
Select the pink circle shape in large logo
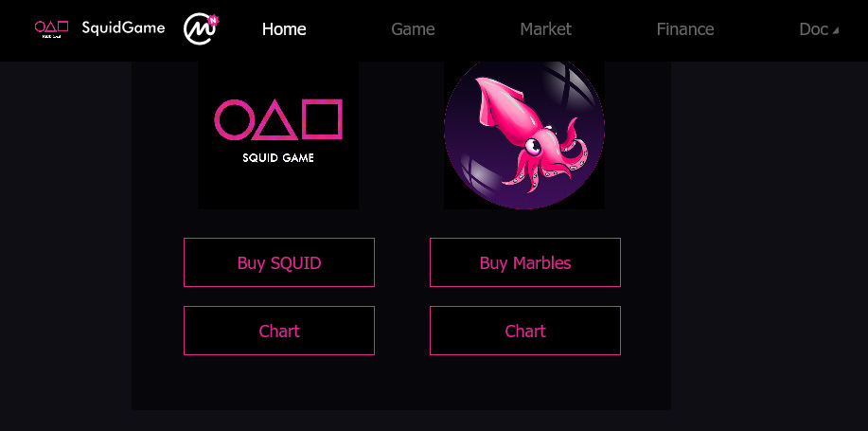pyautogui.click(x=233, y=119)
